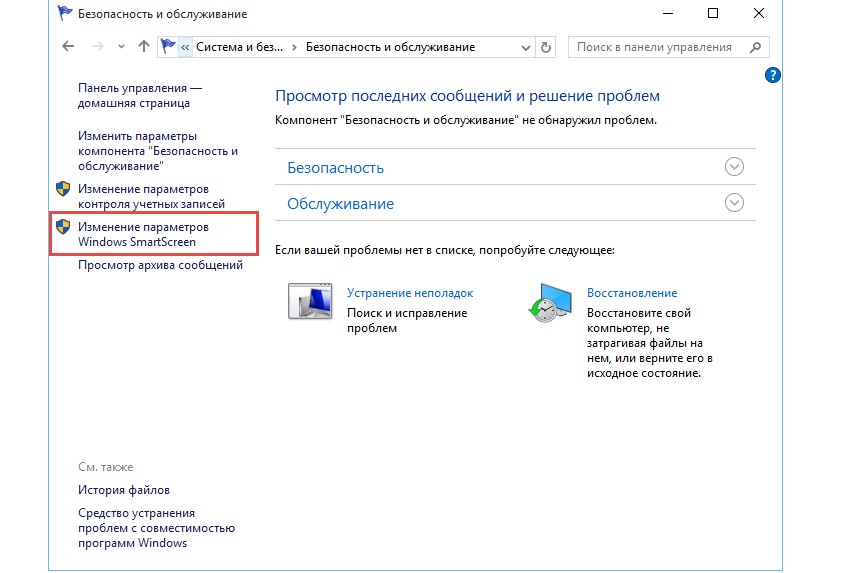Open Изменение параметров контроля учетных записей
866x573 pixels.
click(x=143, y=196)
